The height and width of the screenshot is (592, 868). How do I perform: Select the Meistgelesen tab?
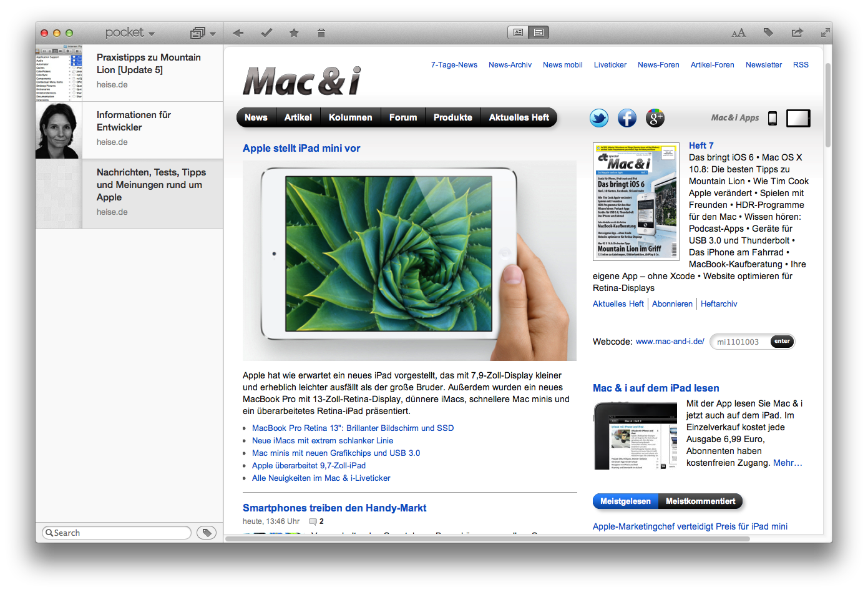click(625, 501)
